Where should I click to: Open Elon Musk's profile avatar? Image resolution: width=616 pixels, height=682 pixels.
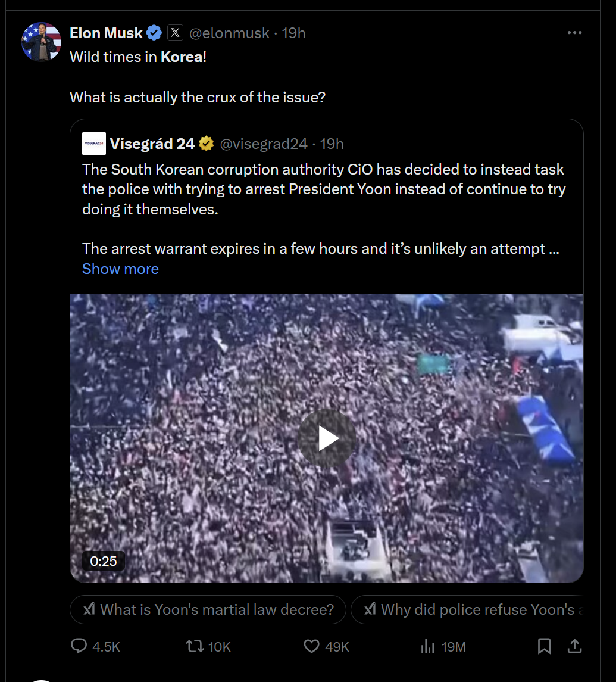tap(42, 42)
